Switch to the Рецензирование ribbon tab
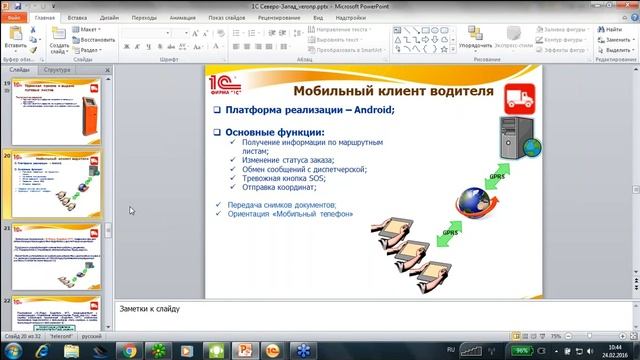This screenshot has width=640, height=360. [x=279, y=18]
